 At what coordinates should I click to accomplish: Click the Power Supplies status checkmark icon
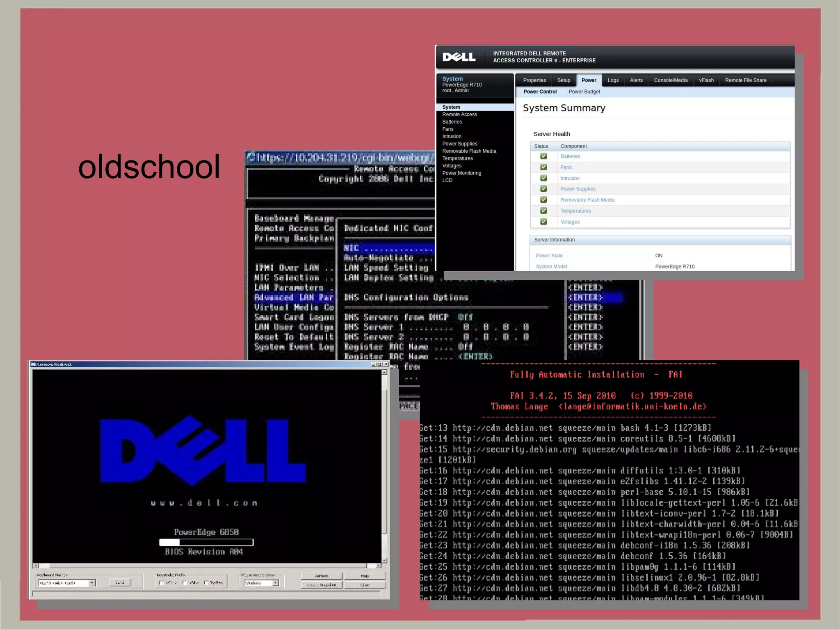543,189
